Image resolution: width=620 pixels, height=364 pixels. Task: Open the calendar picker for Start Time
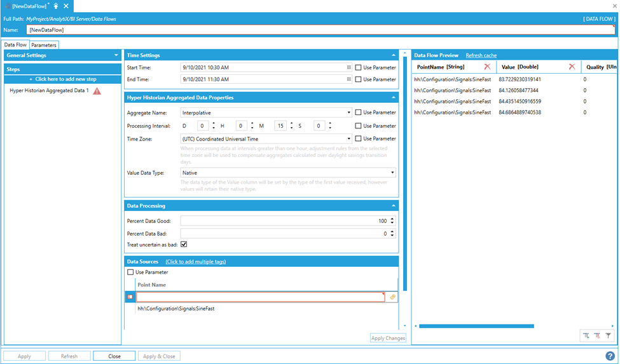(x=348, y=67)
